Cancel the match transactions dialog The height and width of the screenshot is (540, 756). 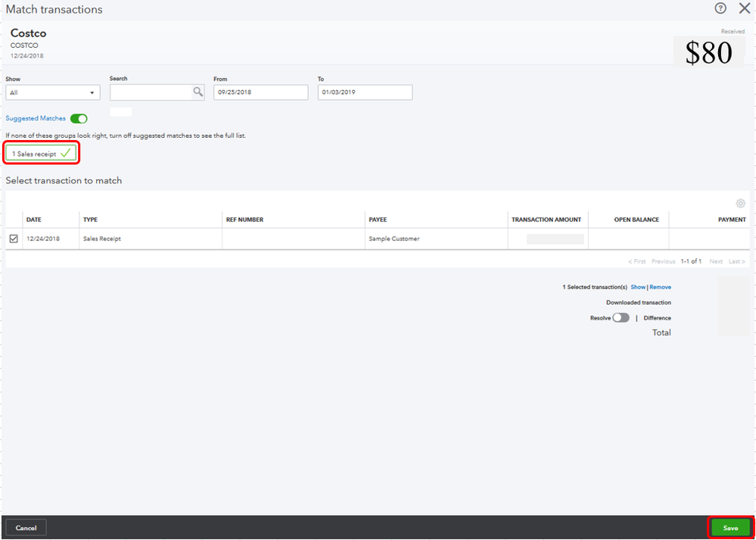tap(26, 528)
